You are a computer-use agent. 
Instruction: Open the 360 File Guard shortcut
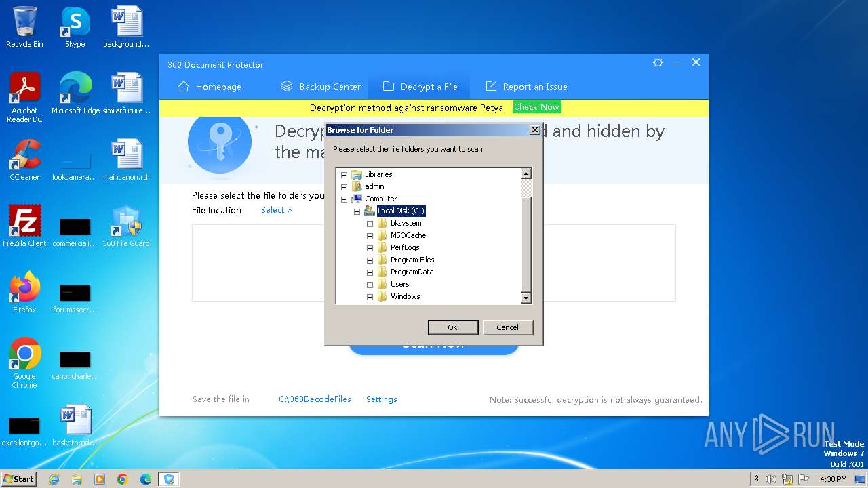[x=126, y=226]
